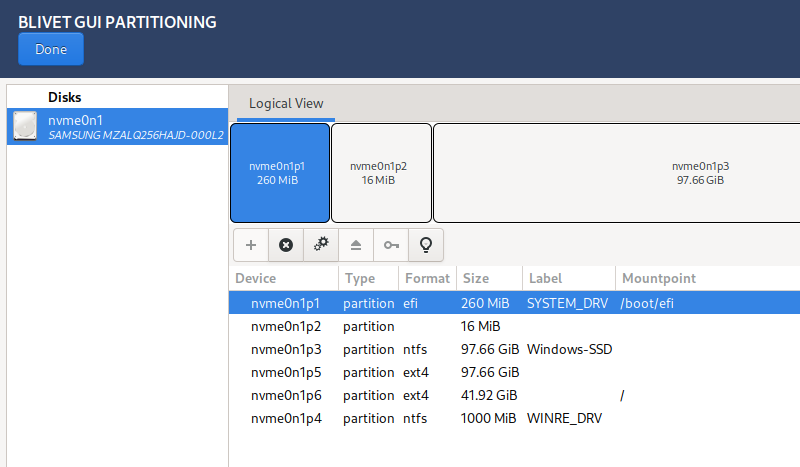Select the nvme0n1p6 root partition row
800x467 pixels.
tap(285, 395)
